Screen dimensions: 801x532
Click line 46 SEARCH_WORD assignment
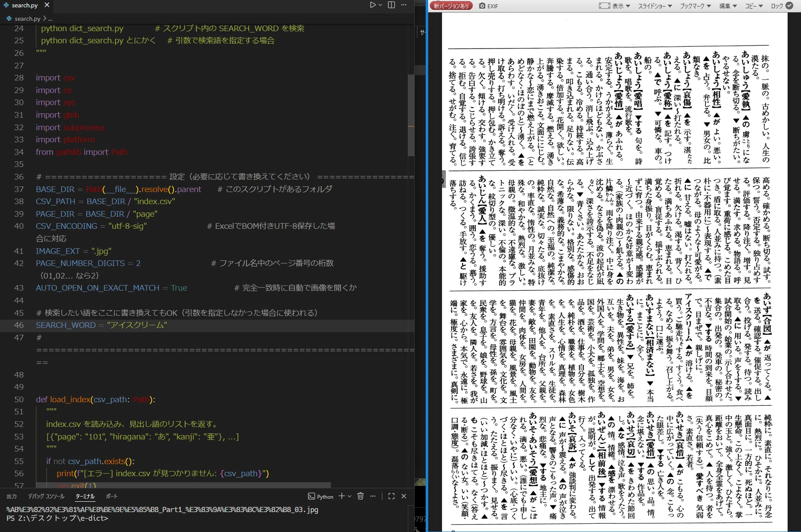pyautogui.click(x=101, y=325)
